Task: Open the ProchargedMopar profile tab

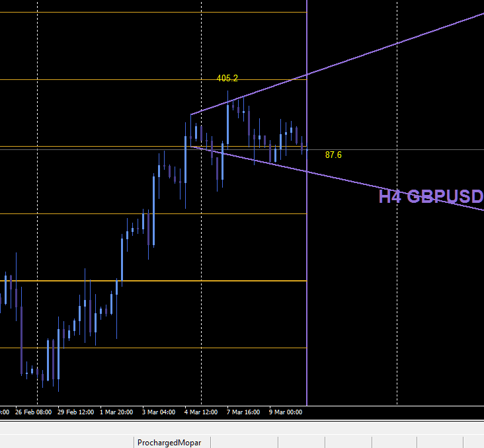Action: (x=172, y=443)
